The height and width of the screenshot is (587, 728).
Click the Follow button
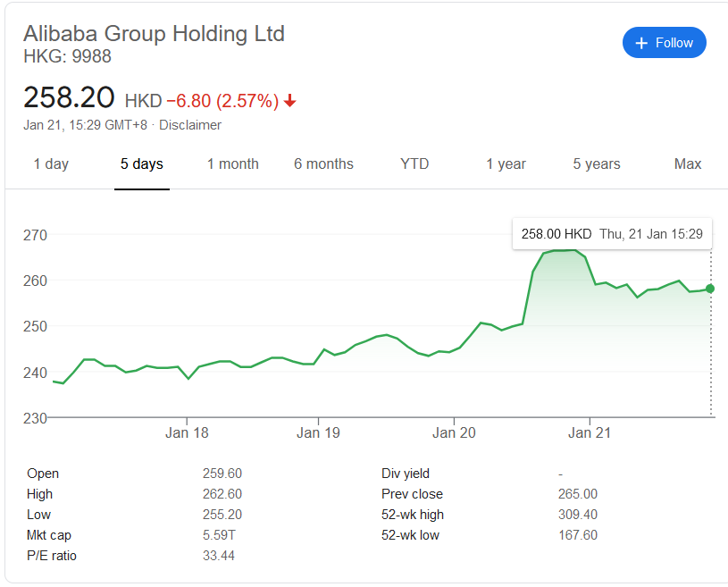[x=664, y=43]
